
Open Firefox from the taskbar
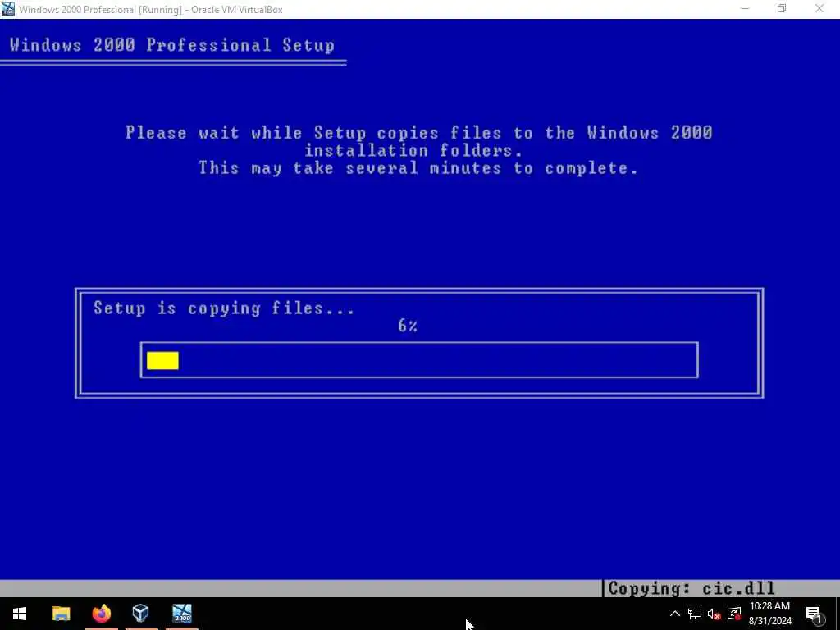pos(101,614)
